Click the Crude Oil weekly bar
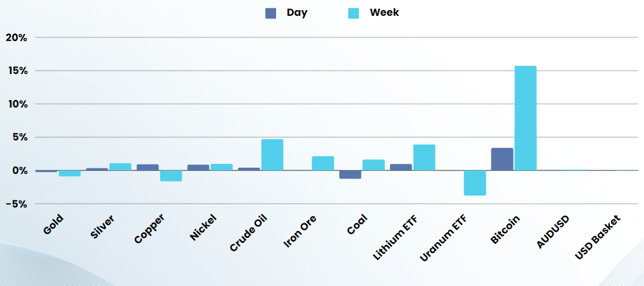644x286 pixels. click(x=272, y=154)
